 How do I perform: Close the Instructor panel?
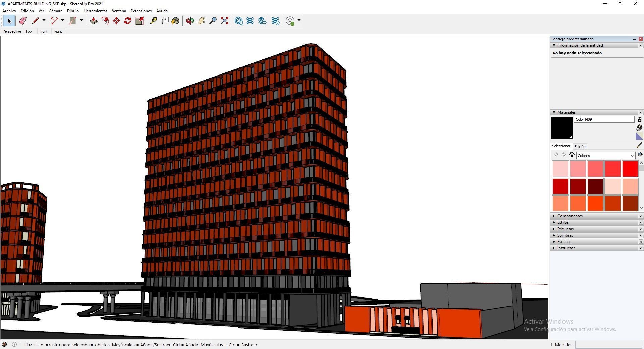pyautogui.click(x=641, y=248)
